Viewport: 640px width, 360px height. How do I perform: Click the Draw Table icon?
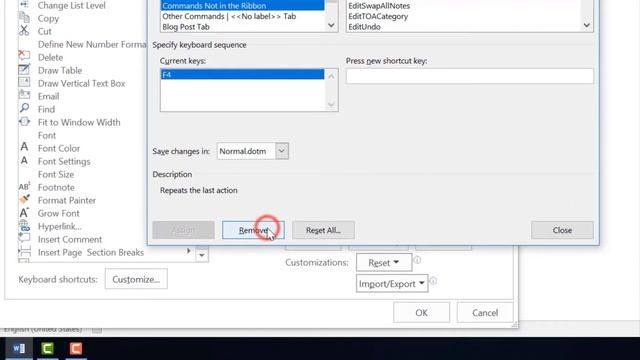[x=24, y=70]
